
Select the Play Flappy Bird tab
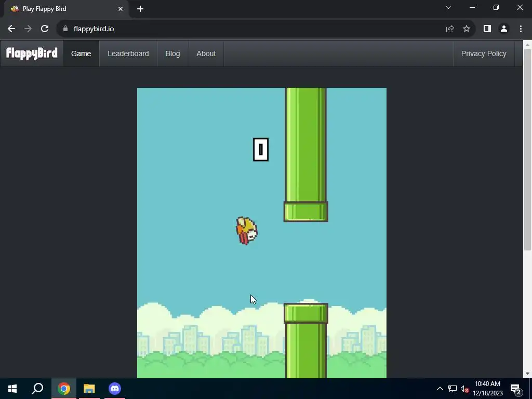(x=66, y=9)
